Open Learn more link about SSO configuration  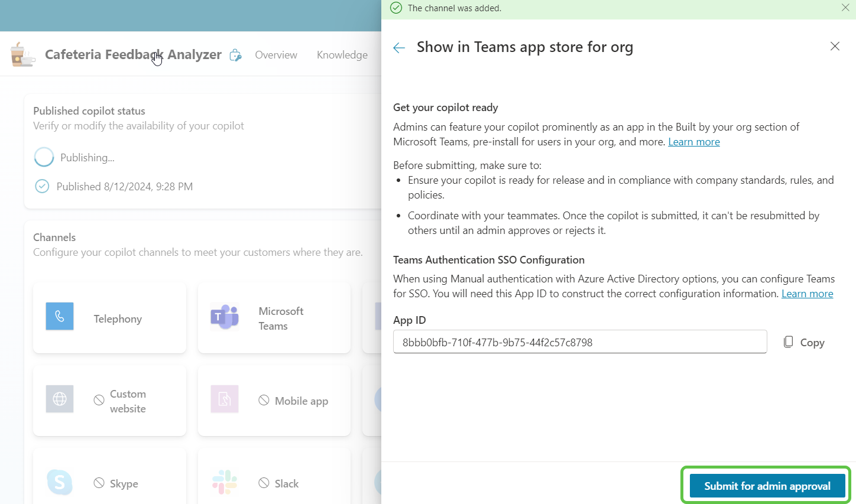pyautogui.click(x=807, y=294)
